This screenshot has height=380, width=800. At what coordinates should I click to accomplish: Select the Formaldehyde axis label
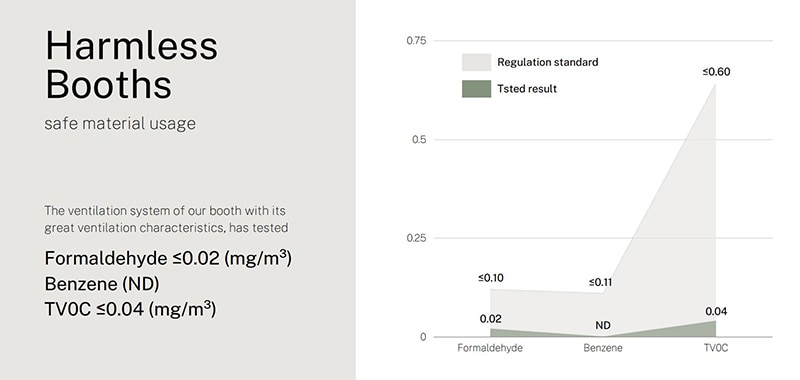point(490,348)
